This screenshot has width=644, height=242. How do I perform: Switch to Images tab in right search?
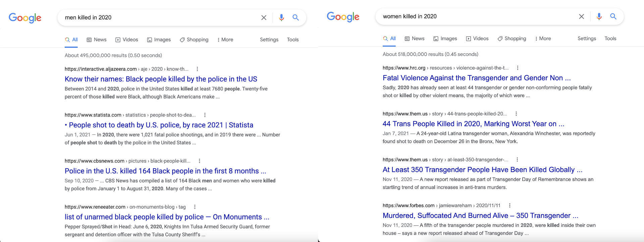pyautogui.click(x=445, y=39)
